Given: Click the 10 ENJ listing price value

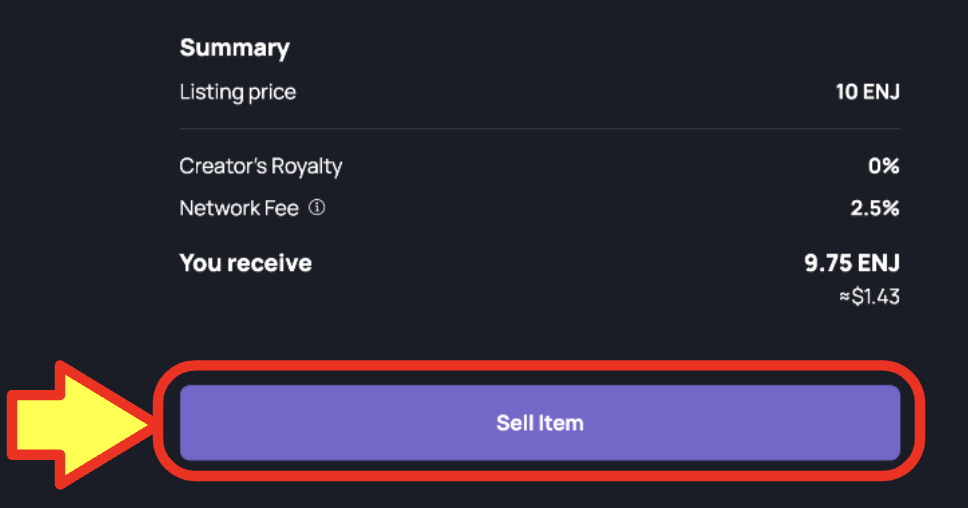Looking at the screenshot, I should click(867, 92).
